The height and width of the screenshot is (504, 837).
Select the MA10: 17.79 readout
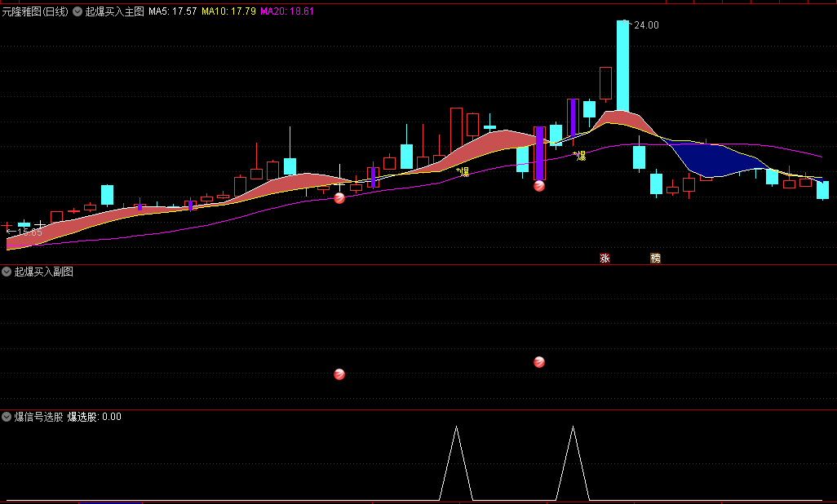point(228,11)
